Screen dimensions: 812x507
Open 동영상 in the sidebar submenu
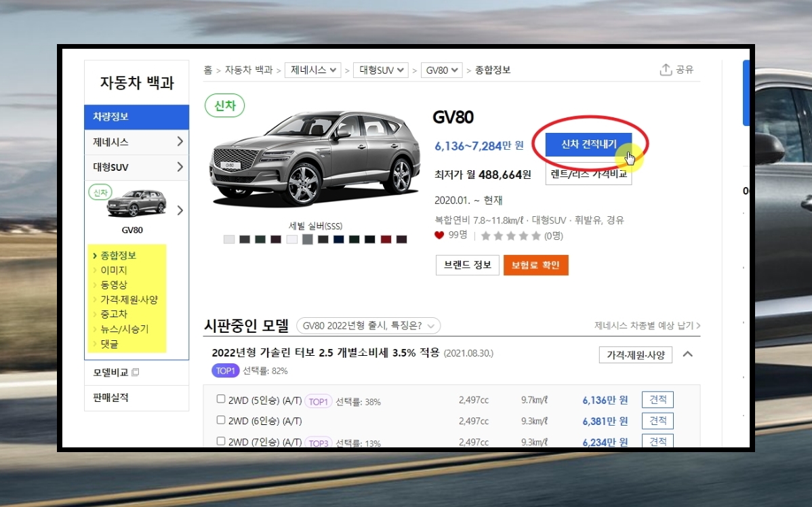(x=113, y=285)
